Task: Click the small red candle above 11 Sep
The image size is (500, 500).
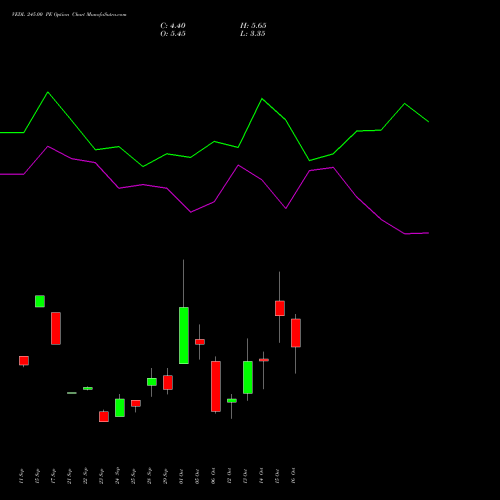Action: [x=24, y=361]
